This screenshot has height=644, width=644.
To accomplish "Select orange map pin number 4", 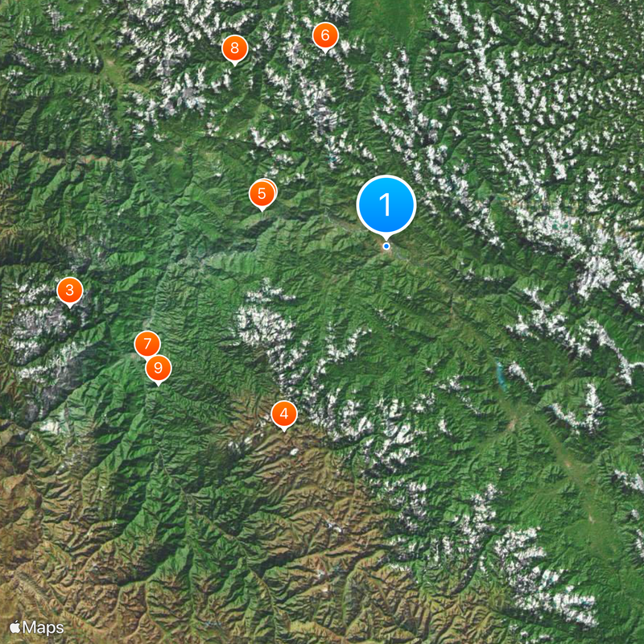I will pos(284,414).
